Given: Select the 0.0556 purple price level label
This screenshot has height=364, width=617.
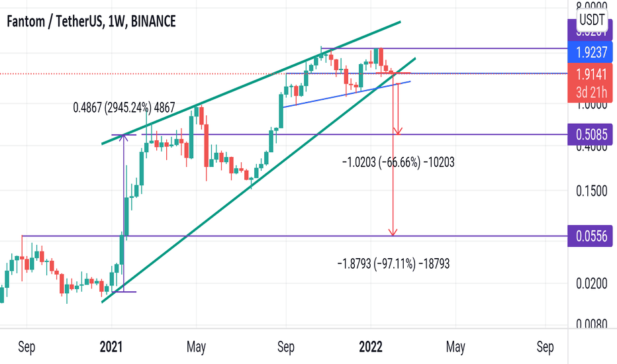Looking at the screenshot, I should [590, 236].
